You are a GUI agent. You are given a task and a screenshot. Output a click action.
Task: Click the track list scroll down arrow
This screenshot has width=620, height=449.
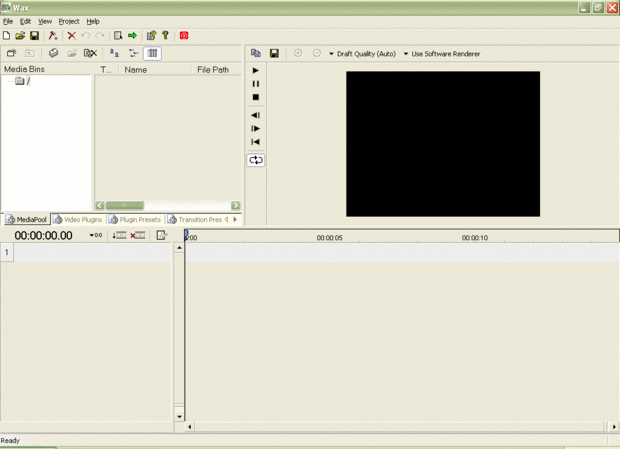(x=179, y=416)
